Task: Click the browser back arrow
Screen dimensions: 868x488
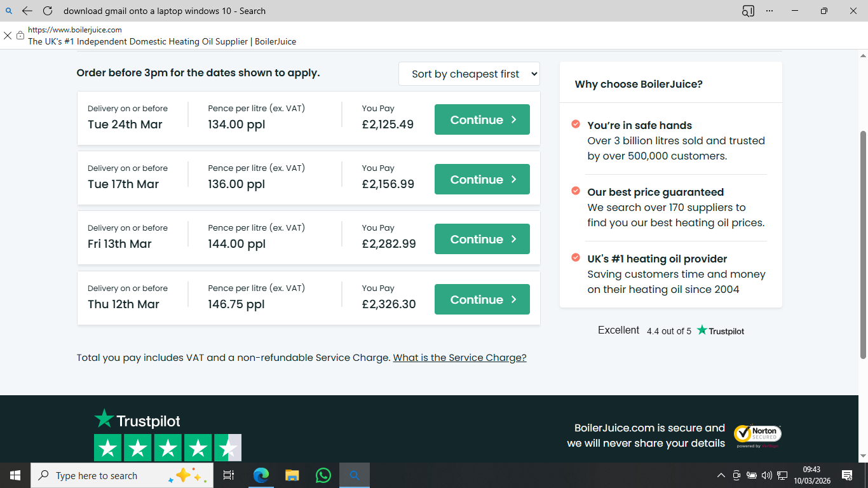Action: 27,11
